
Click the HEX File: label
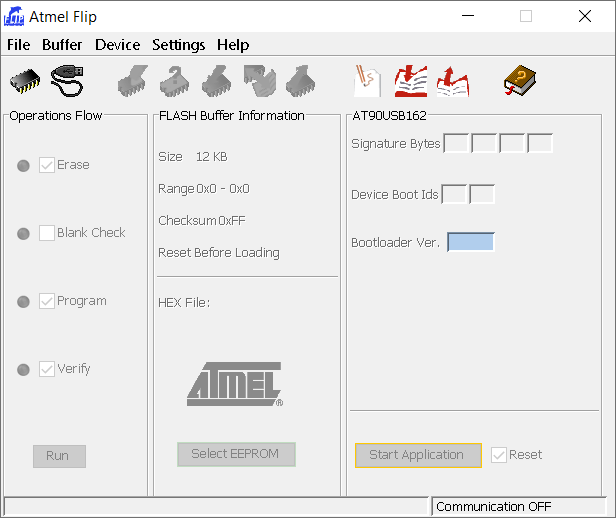(x=184, y=303)
